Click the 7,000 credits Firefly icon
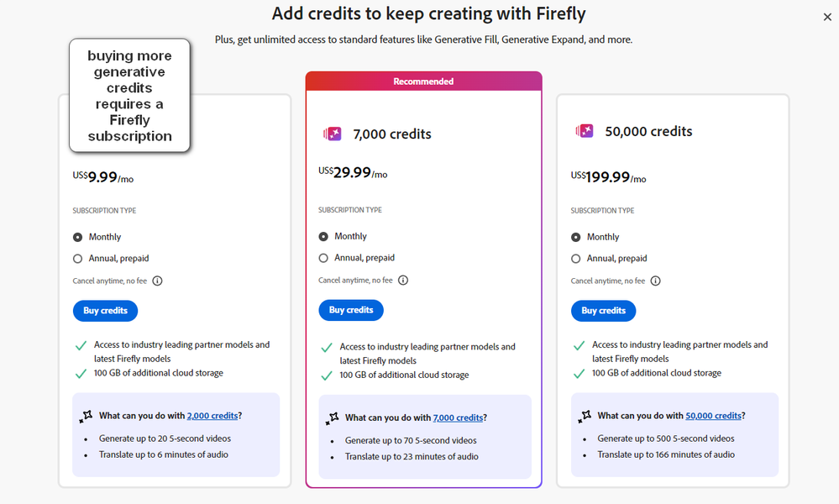The width and height of the screenshot is (839, 504). [333, 134]
